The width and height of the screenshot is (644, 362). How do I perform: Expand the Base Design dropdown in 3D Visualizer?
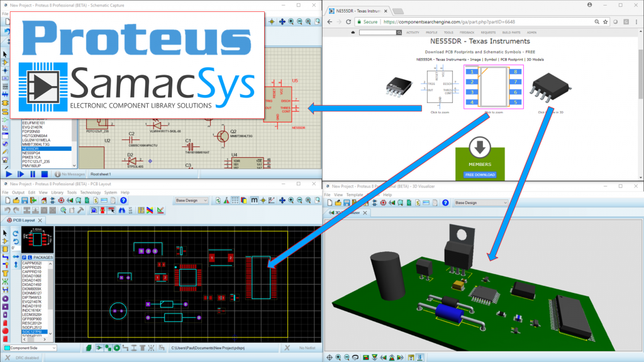click(480, 202)
